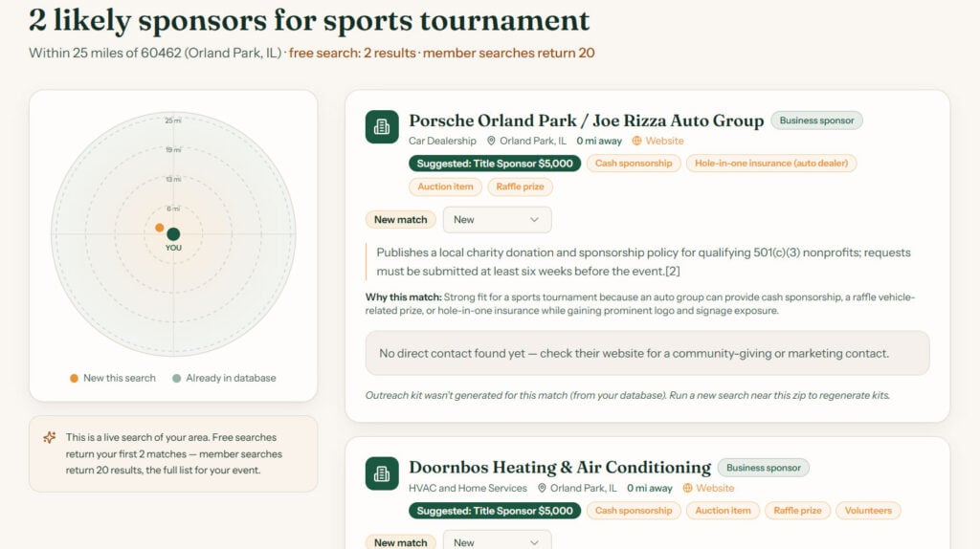This screenshot has height=549, width=980.
Task: Click the chevron in Doornbos's New status dropdown
Action: point(534,542)
